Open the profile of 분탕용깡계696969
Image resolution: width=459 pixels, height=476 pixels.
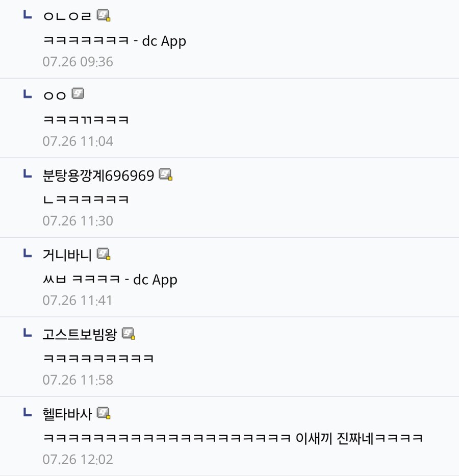(98, 175)
